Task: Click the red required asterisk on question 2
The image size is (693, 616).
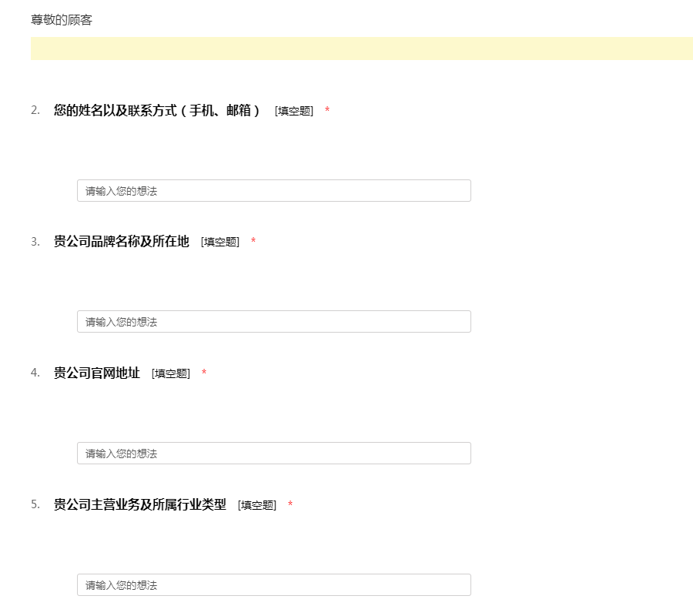Action: click(327, 111)
